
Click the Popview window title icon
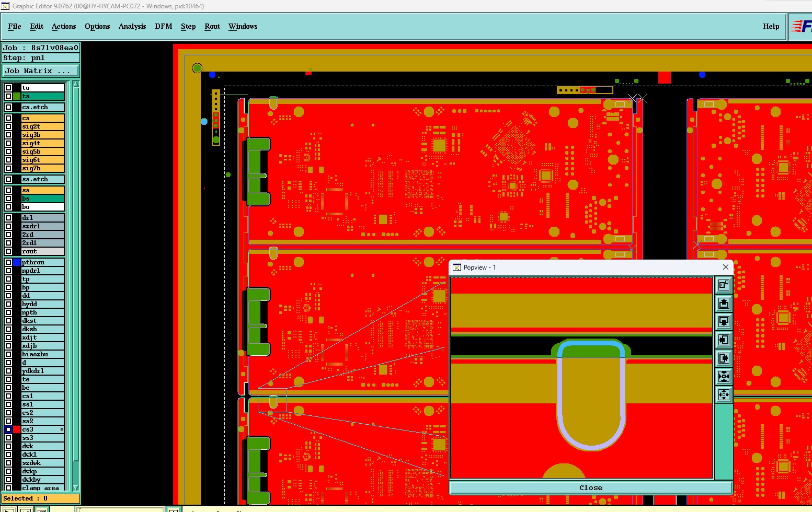pyautogui.click(x=456, y=267)
